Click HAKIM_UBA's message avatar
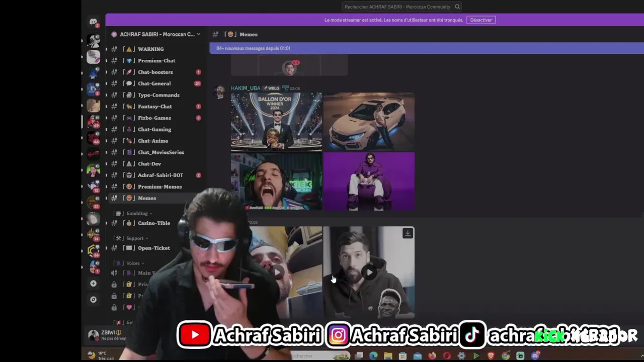 [x=220, y=92]
